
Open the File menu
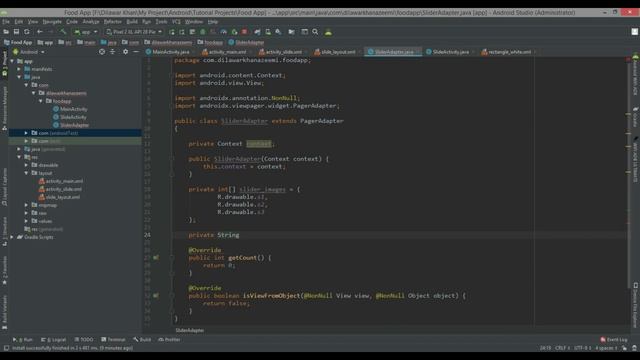(x=6, y=22)
